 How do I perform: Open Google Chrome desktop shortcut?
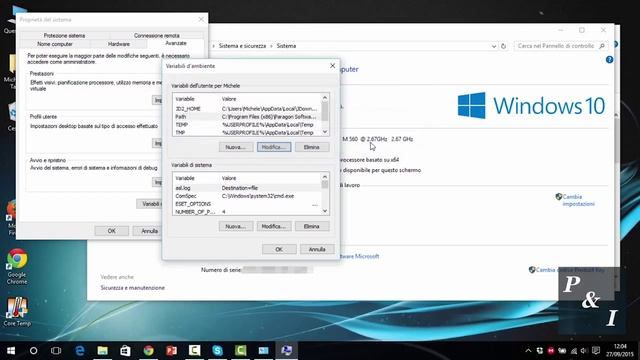pos(17,266)
